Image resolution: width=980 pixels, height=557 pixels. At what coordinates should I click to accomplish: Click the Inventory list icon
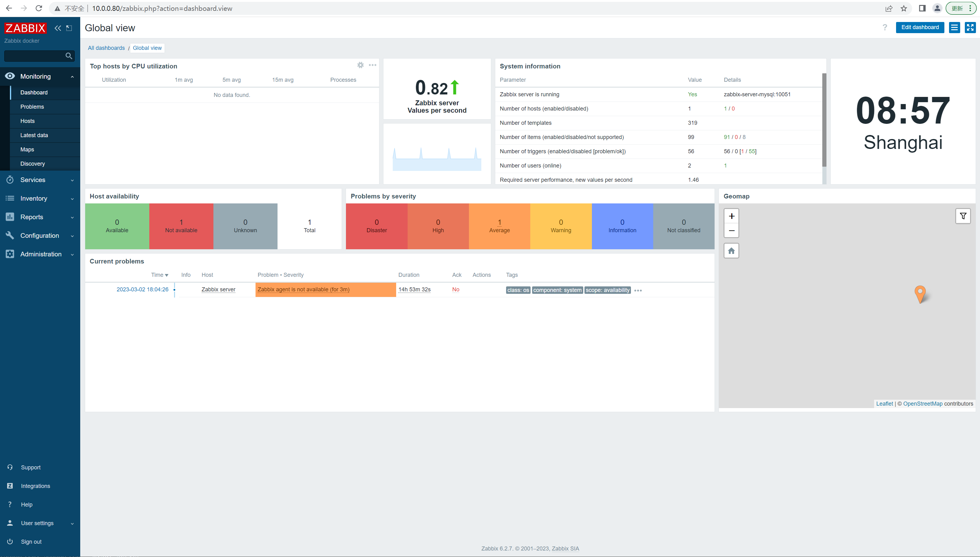(x=10, y=198)
